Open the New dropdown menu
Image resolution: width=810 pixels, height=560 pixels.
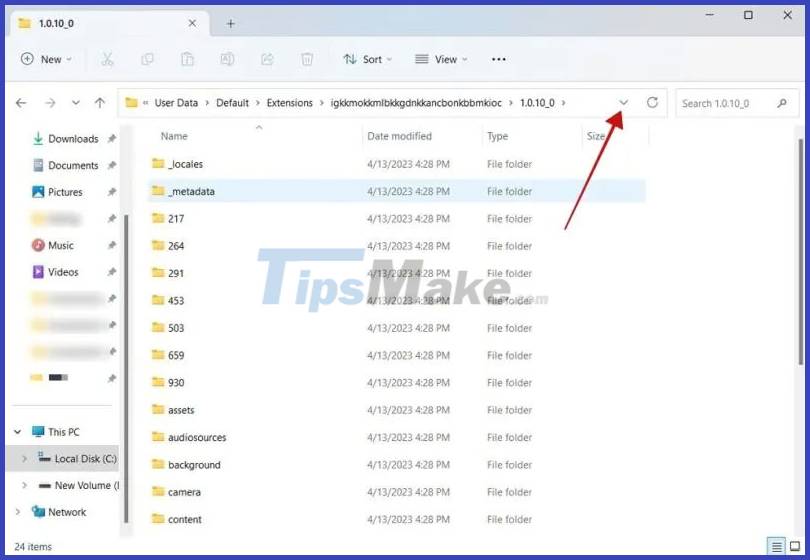coord(46,59)
